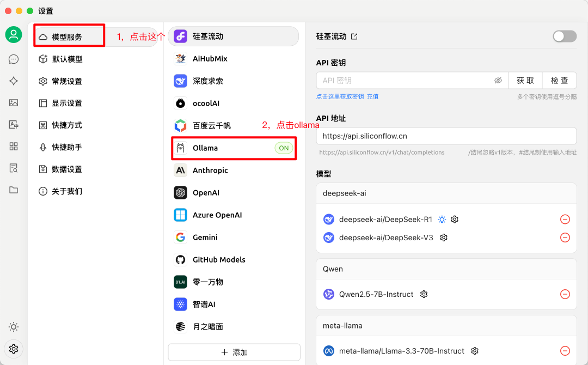
Task: Open 快捷助手 settings page
Action: click(96, 147)
